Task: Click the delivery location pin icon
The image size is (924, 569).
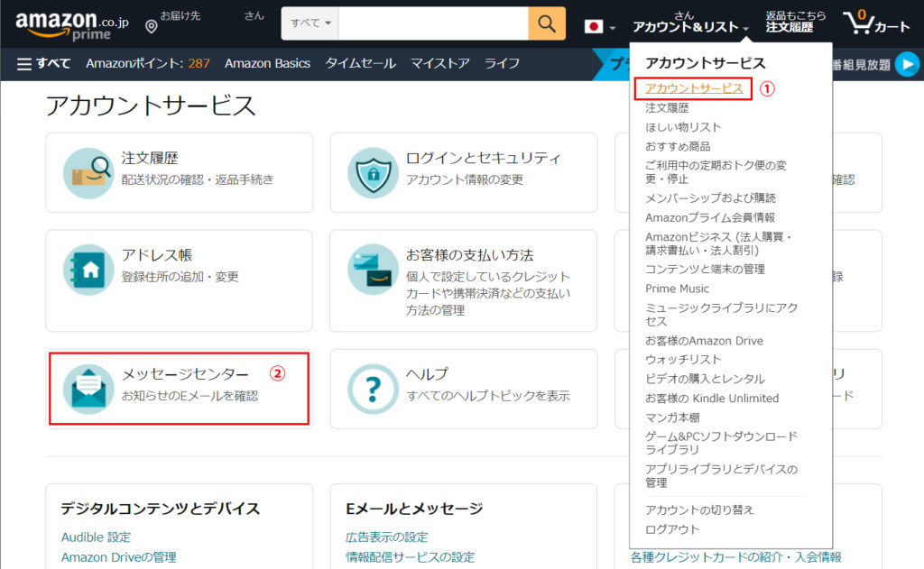Action: coord(151,27)
